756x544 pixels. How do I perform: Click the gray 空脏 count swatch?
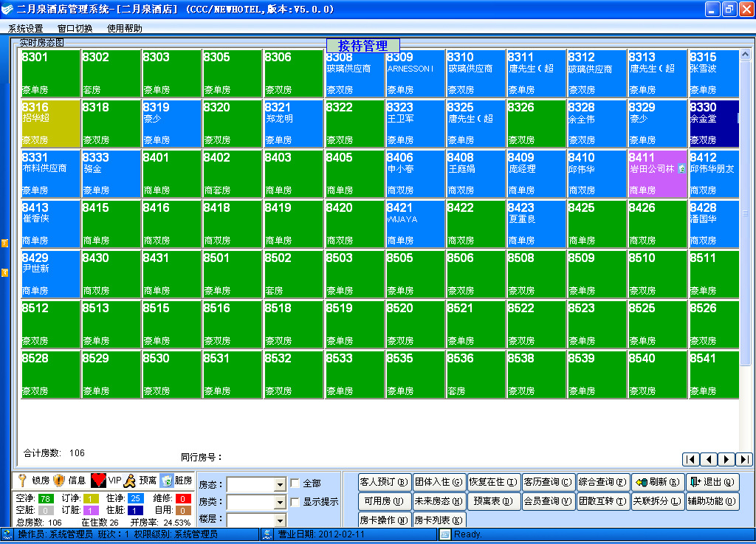46,510
